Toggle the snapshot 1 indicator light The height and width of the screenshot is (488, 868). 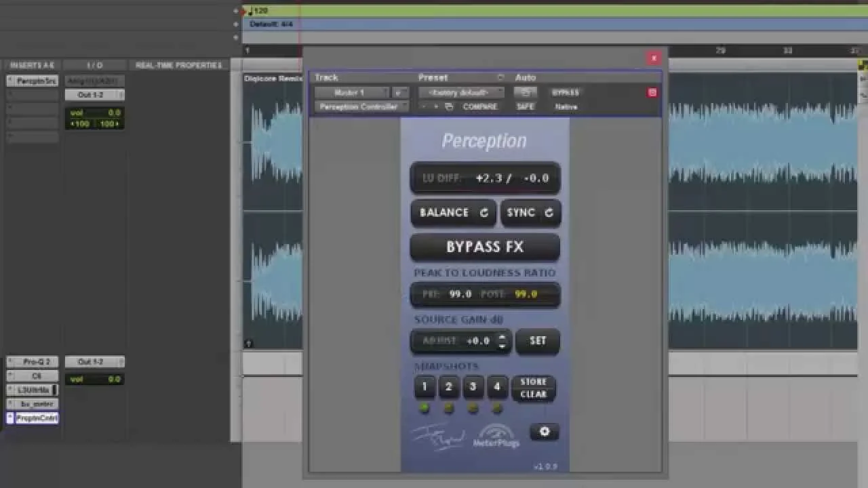[x=425, y=408]
